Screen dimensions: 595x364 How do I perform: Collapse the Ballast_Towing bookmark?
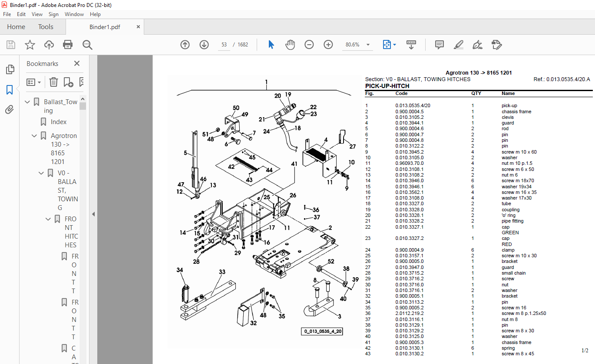[27, 102]
